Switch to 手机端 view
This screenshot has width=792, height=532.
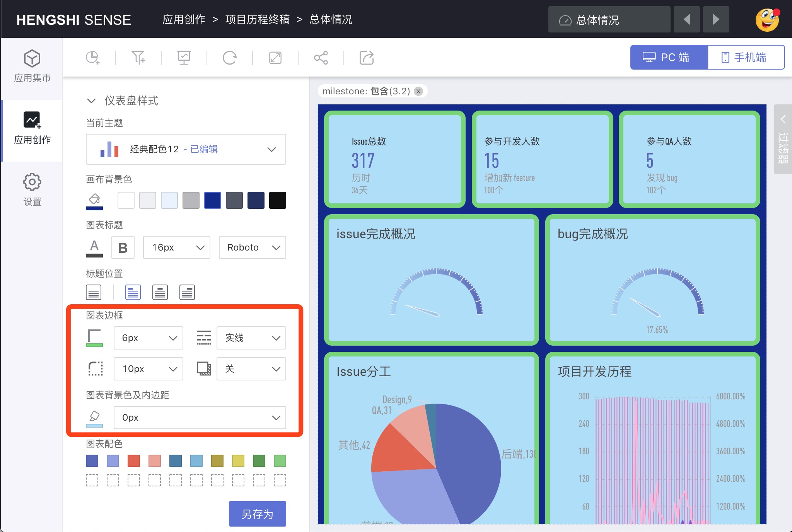(x=746, y=57)
